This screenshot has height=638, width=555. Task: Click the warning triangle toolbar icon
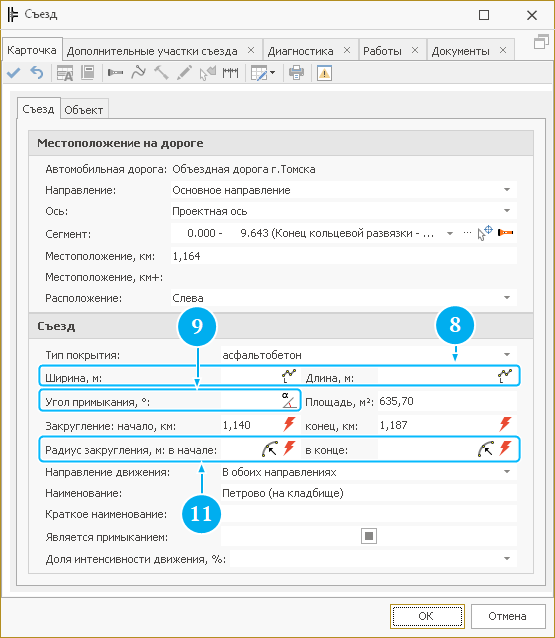click(324, 73)
